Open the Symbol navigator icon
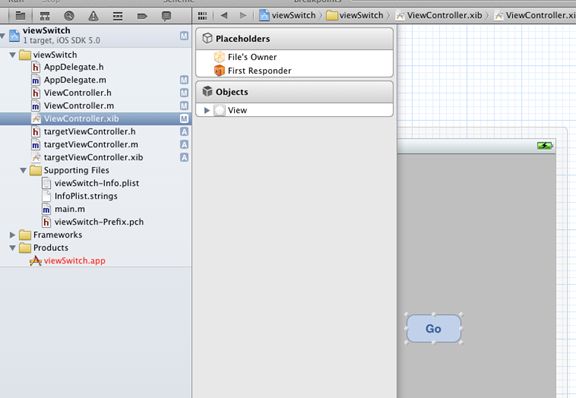This screenshot has width=576, height=398. [44, 16]
